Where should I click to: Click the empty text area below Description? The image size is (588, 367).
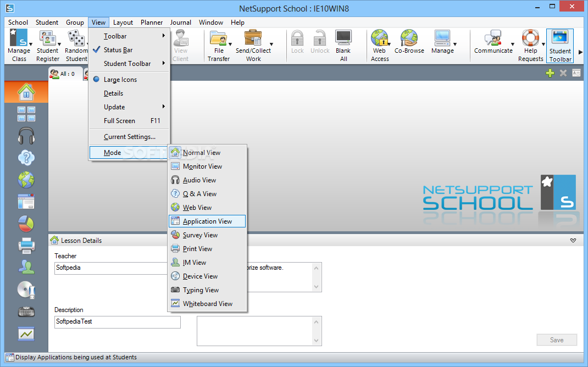click(259, 331)
